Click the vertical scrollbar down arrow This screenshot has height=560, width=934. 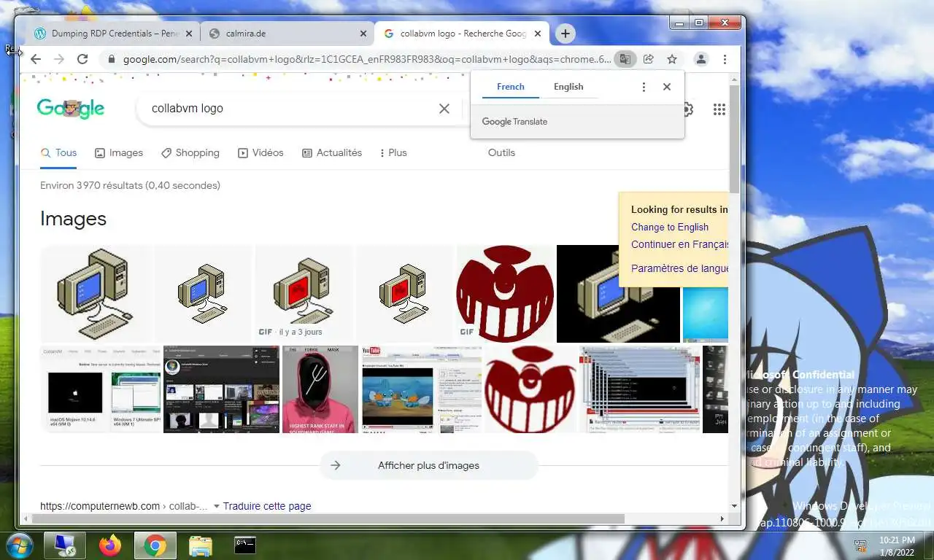734,506
